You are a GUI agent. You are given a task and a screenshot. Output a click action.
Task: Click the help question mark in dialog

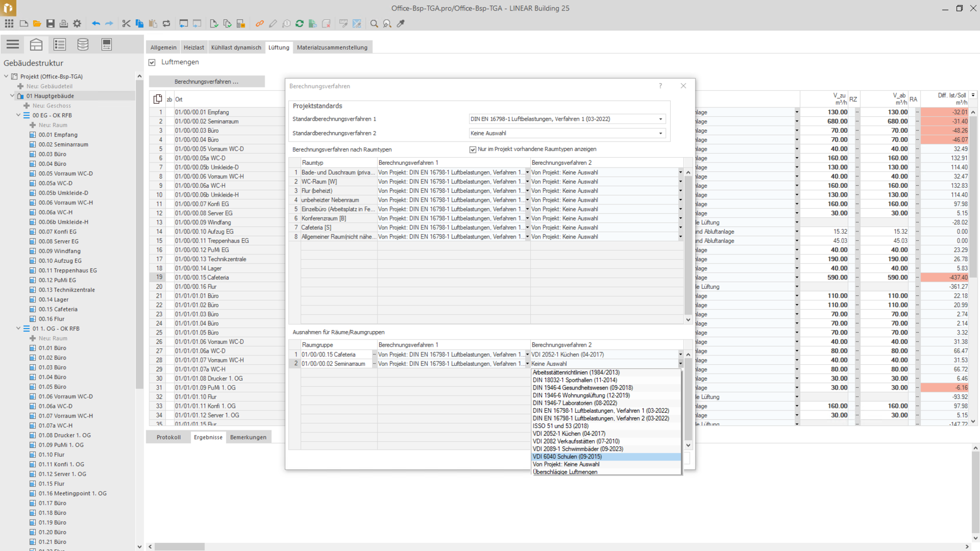point(660,86)
